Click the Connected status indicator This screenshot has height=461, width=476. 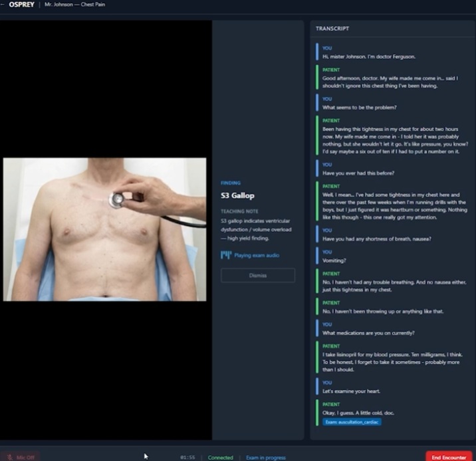click(220, 457)
